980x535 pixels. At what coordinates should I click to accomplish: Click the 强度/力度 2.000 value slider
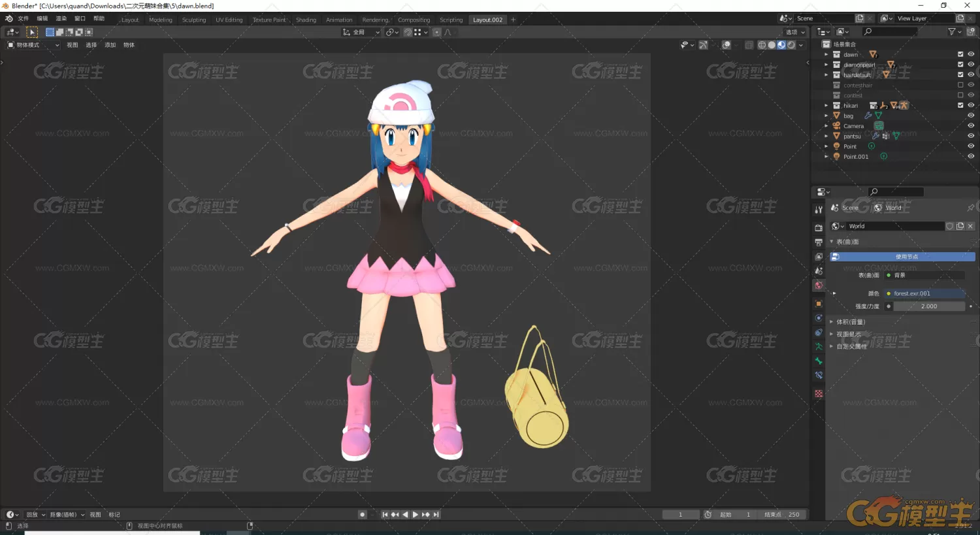(x=929, y=306)
